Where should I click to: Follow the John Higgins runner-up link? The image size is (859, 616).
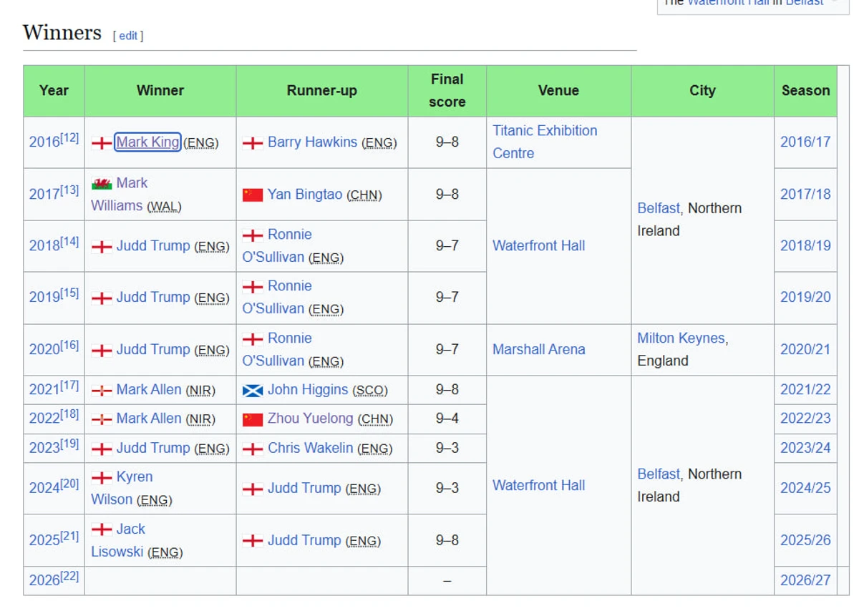pyautogui.click(x=308, y=390)
